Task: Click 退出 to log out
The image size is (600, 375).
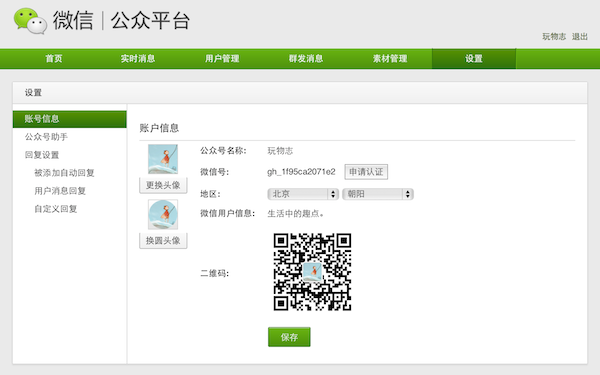Action: click(580, 37)
